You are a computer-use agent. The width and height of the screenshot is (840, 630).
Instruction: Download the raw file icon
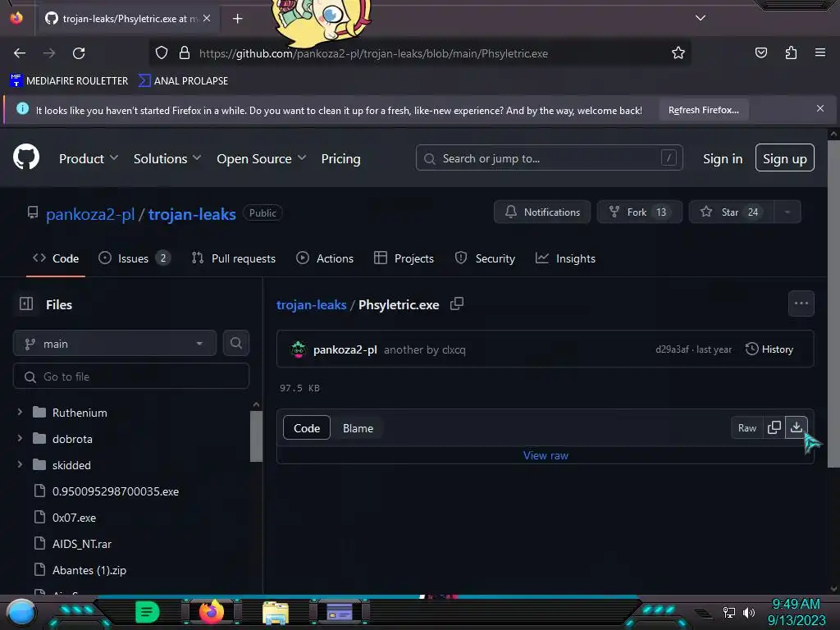pyautogui.click(x=796, y=427)
